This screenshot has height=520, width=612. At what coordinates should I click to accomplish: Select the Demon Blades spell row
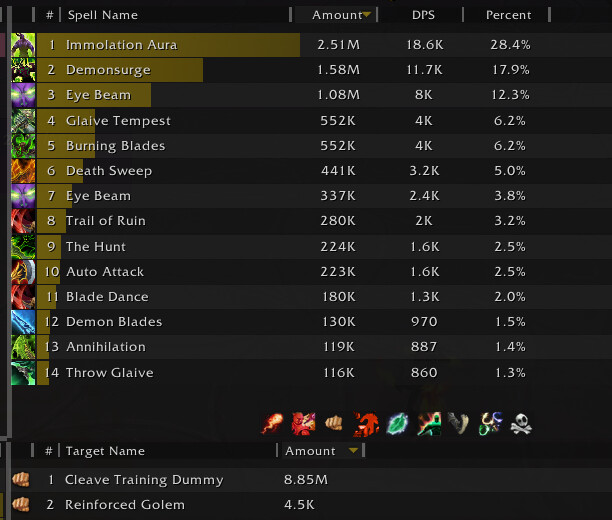pyautogui.click(x=300, y=322)
